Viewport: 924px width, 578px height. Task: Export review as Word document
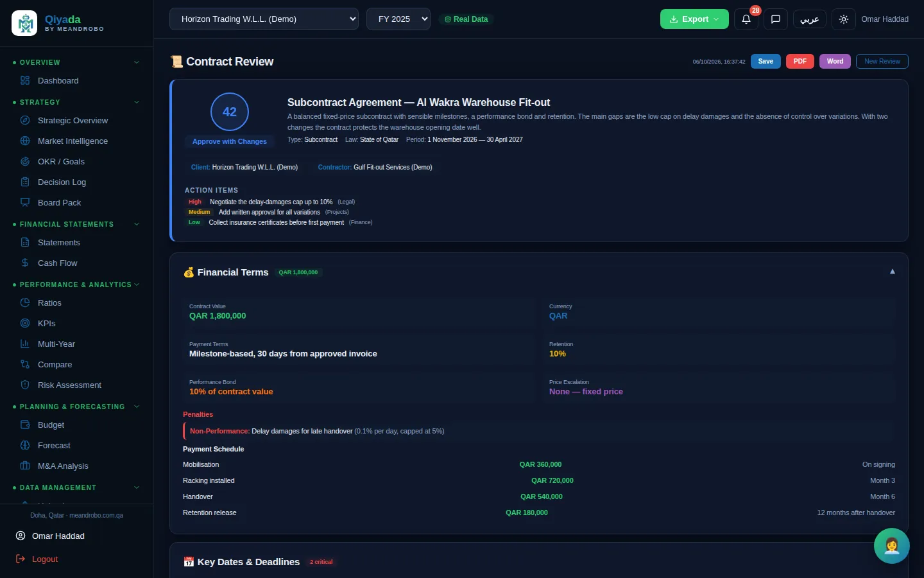[x=835, y=62]
